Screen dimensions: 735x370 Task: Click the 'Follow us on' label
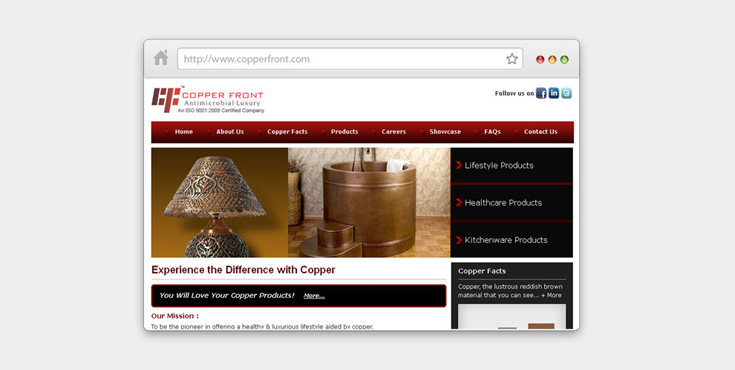(x=514, y=93)
